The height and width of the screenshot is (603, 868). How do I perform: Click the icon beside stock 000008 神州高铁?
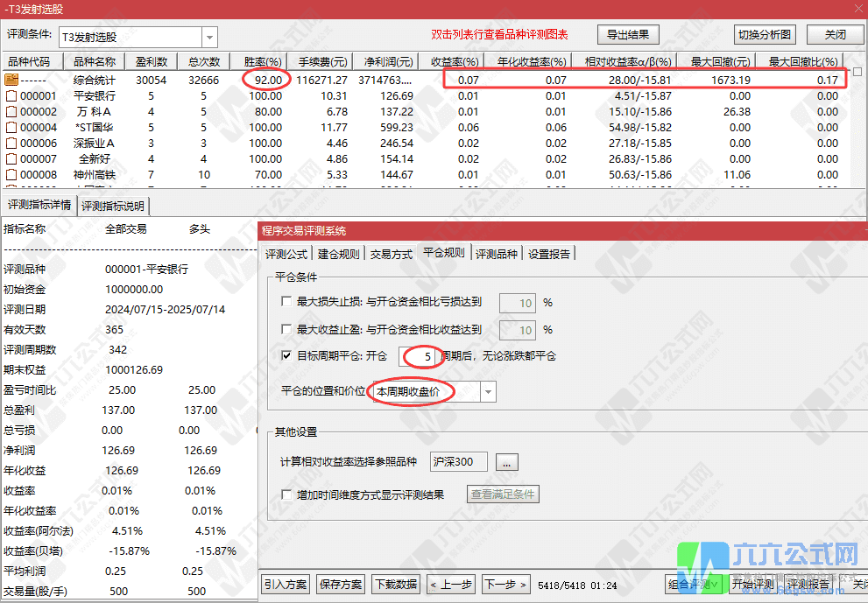(11, 175)
